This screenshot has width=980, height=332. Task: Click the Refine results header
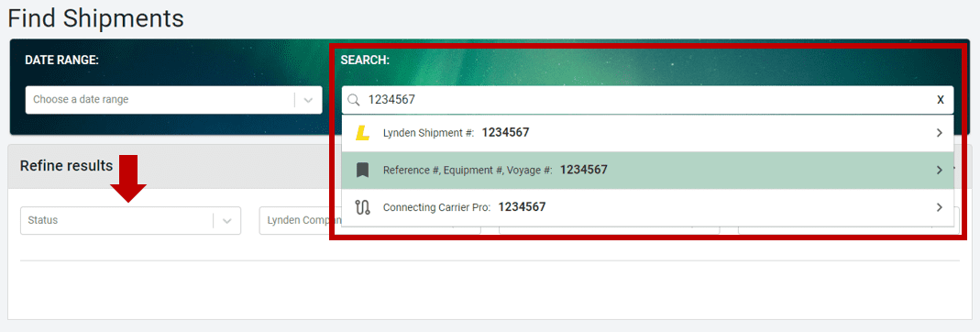tap(66, 166)
